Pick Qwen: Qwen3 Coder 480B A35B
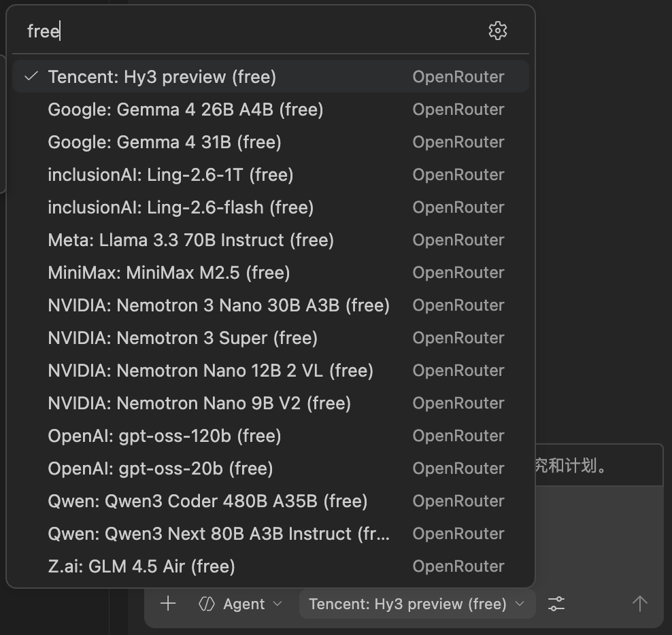Screen dimensions: 672x635 click(207, 501)
